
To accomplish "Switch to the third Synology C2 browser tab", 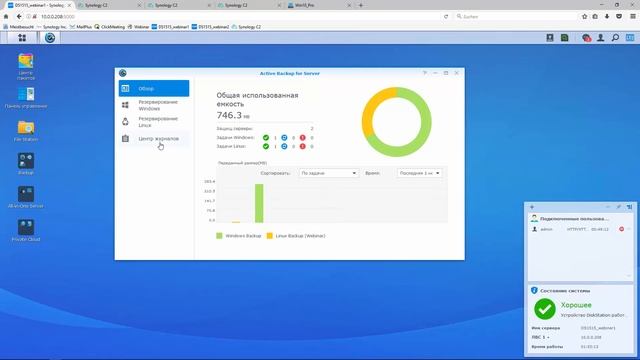I will [249, 5].
